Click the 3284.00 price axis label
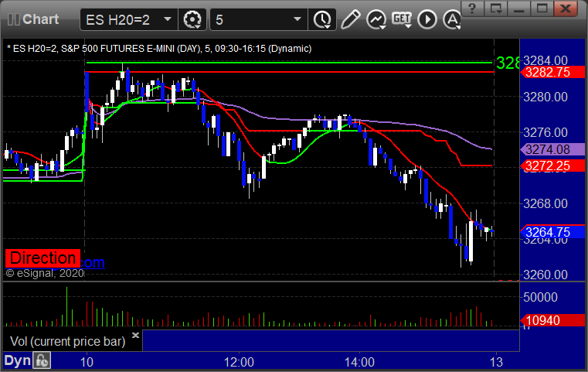Viewport: 588px width, 372px height. click(x=546, y=60)
